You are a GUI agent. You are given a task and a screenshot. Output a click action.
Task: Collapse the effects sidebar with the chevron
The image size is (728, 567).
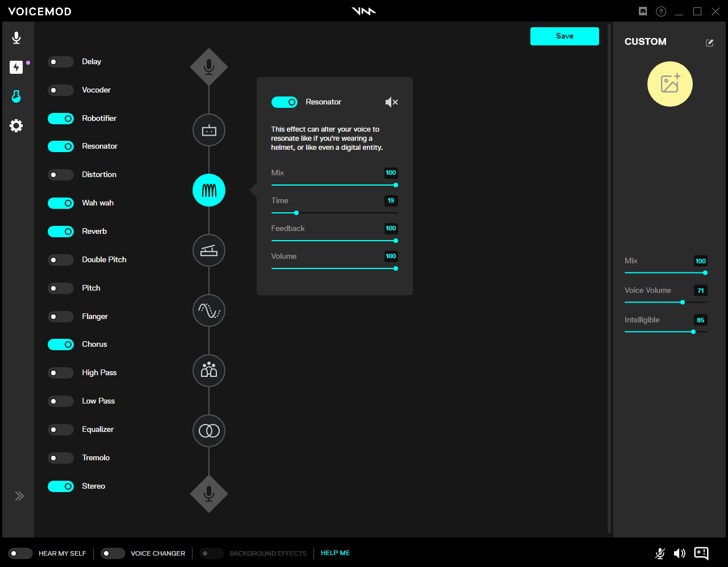tap(19, 495)
